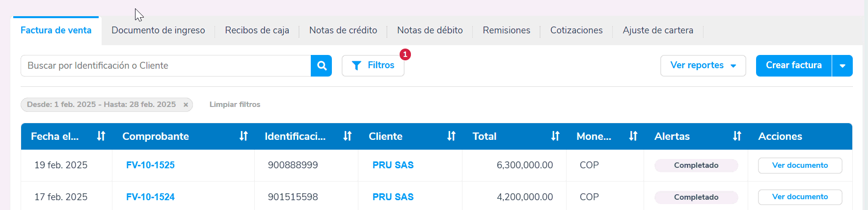Go to the Cotizaciones tab
Viewport: 868px width, 210px height.
(x=576, y=30)
